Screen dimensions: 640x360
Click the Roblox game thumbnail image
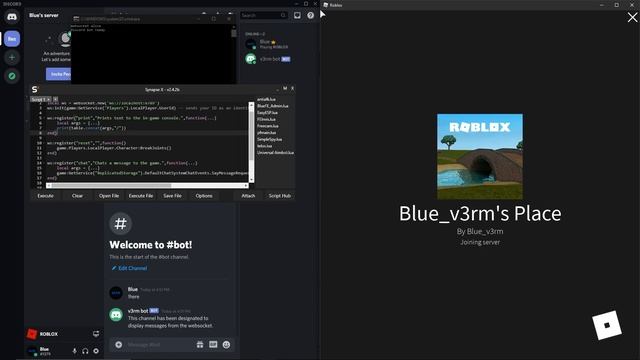click(480, 157)
